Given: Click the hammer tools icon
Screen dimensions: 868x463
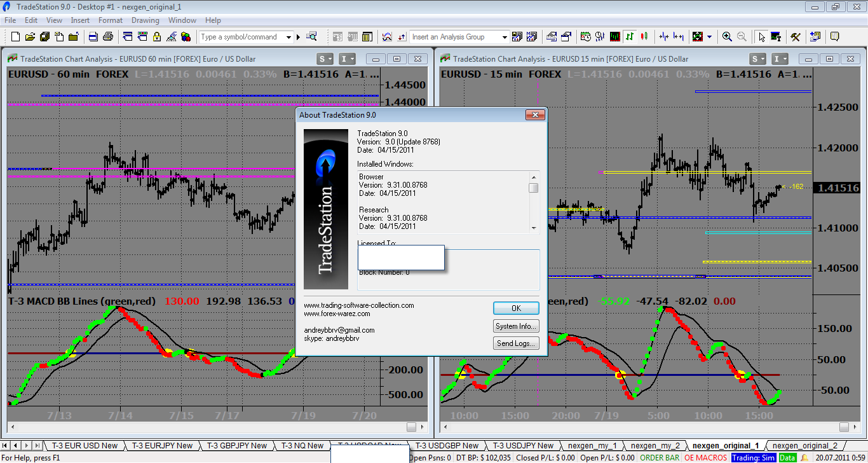Looking at the screenshot, I should pyautogui.click(x=795, y=37).
